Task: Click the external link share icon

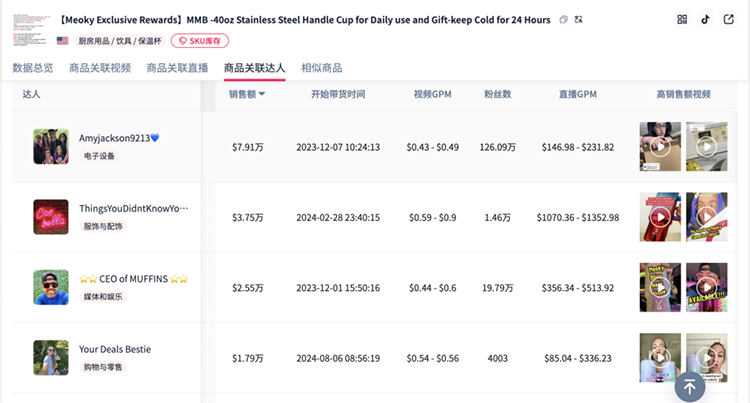Action: (x=728, y=19)
